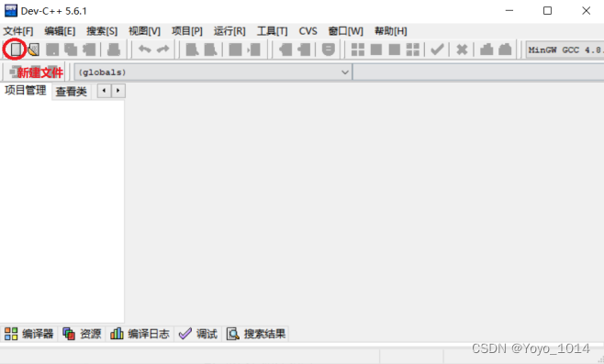The width and height of the screenshot is (604, 364).
Task: Open the 项目[P] menu
Action: [187, 31]
